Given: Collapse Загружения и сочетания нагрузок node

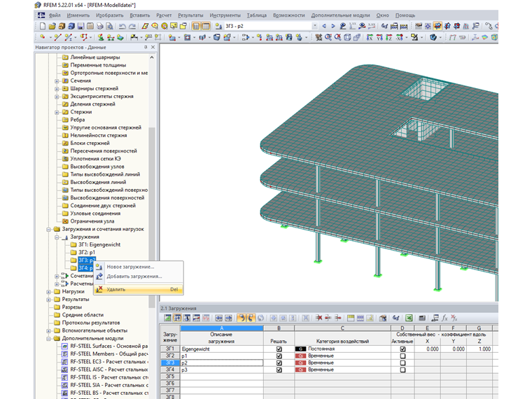Looking at the screenshot, I should click(x=48, y=230).
